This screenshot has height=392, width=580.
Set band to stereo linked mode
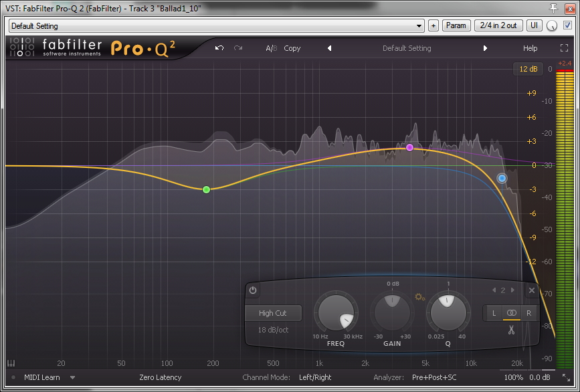point(511,313)
